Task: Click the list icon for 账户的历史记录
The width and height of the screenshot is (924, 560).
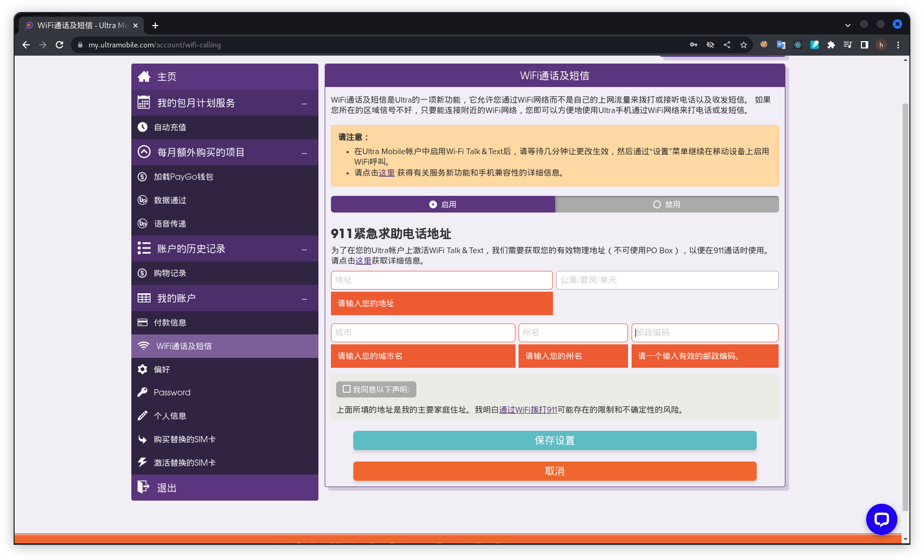Action: point(144,248)
